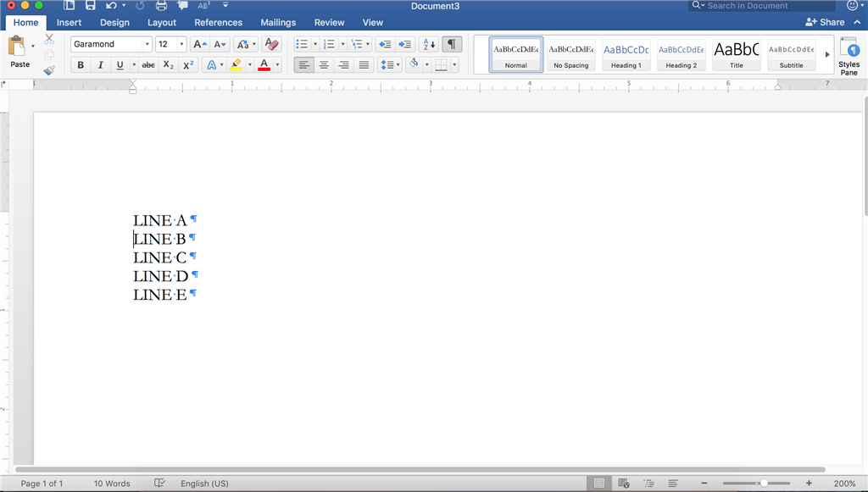868x492 pixels.
Task: Increase paragraph indent
Action: pyautogui.click(x=405, y=44)
